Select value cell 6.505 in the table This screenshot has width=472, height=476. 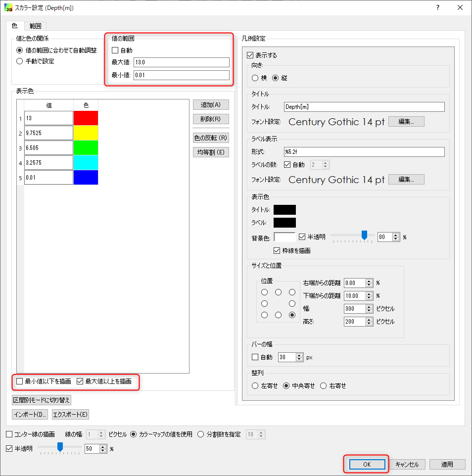point(48,148)
